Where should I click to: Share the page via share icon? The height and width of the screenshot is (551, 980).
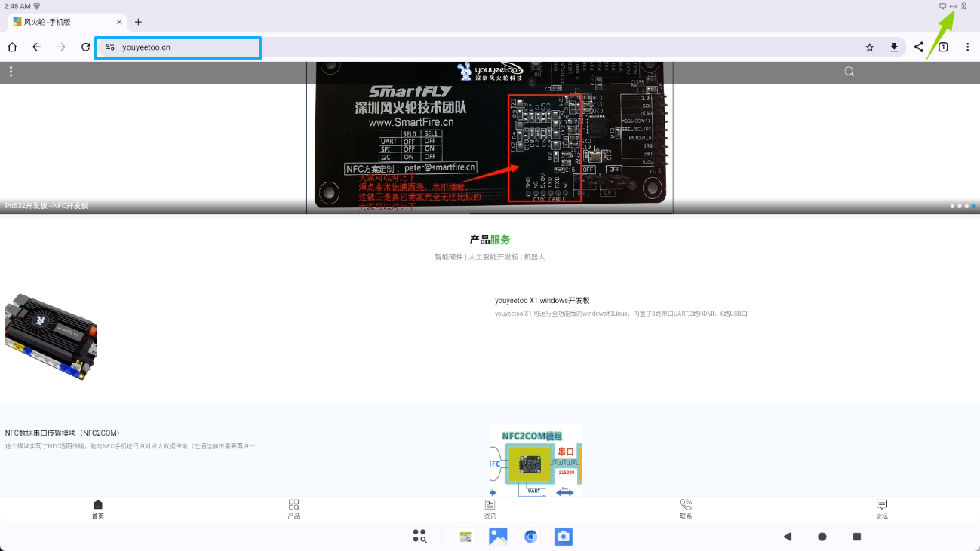point(919,47)
